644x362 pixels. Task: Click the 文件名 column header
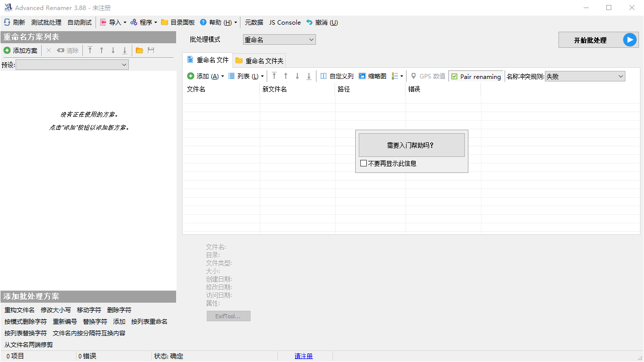(196, 89)
